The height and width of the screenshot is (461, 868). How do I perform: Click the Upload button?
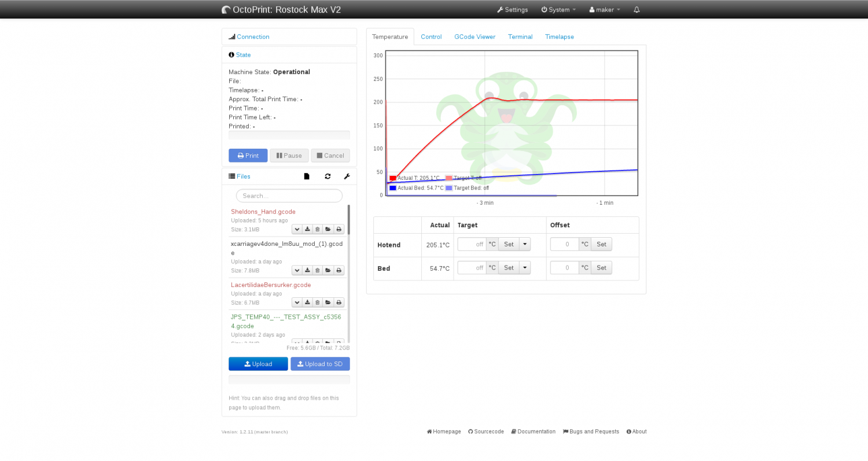(258, 364)
